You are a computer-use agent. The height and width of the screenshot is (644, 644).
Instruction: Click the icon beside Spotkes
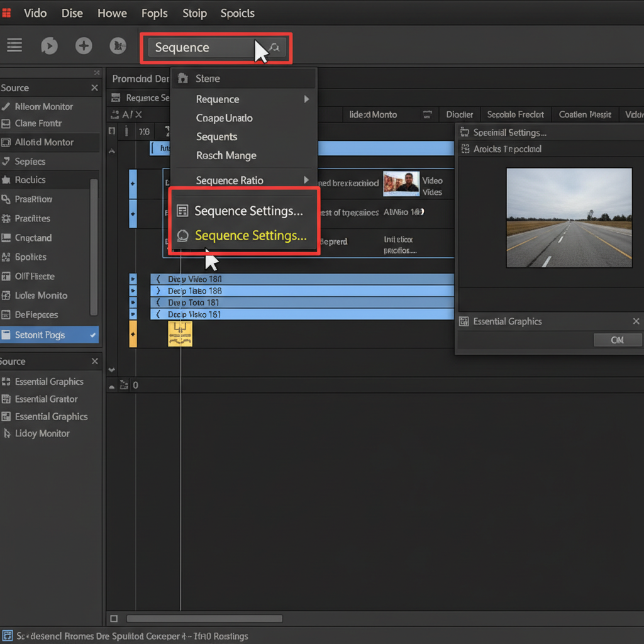[x=6, y=257]
